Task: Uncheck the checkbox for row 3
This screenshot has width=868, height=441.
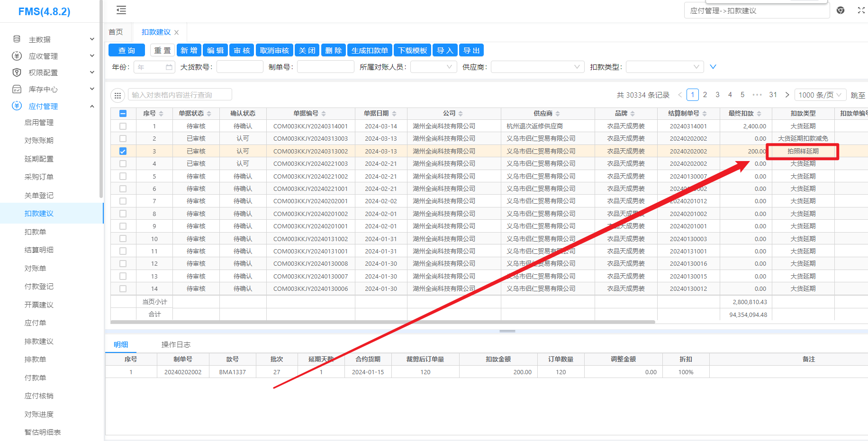Action: (123, 151)
